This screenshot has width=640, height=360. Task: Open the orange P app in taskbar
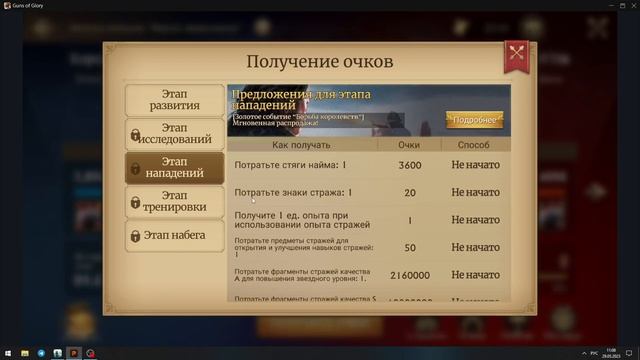click(x=74, y=353)
